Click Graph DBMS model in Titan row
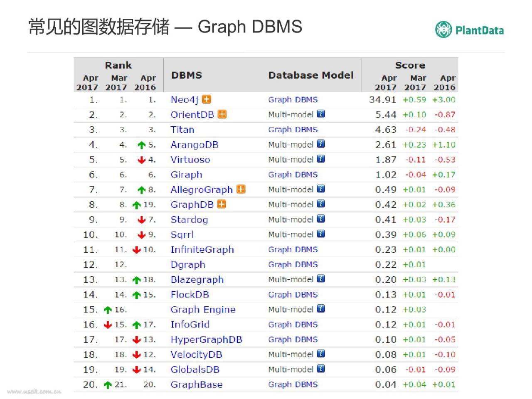Image resolution: width=532 pixels, height=399 pixels. [x=293, y=130]
